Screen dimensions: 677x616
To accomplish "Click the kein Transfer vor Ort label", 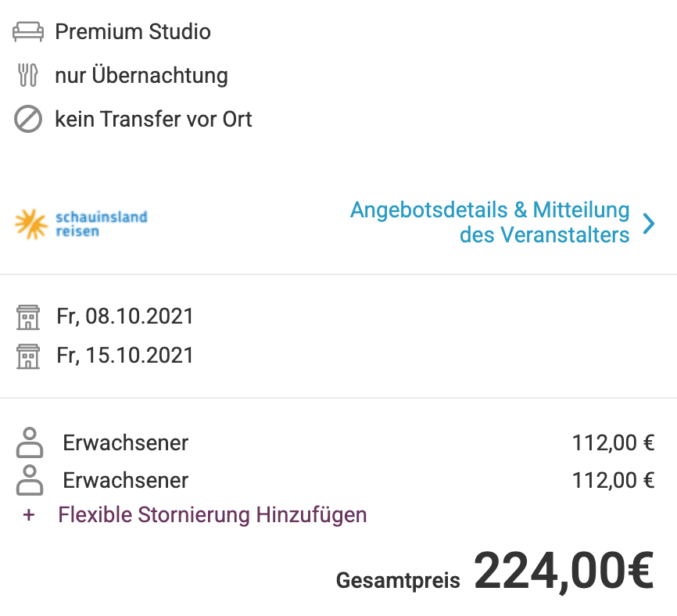I will [153, 120].
